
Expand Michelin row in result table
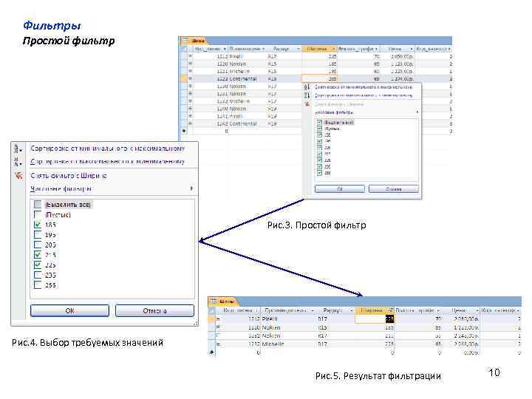219,344
